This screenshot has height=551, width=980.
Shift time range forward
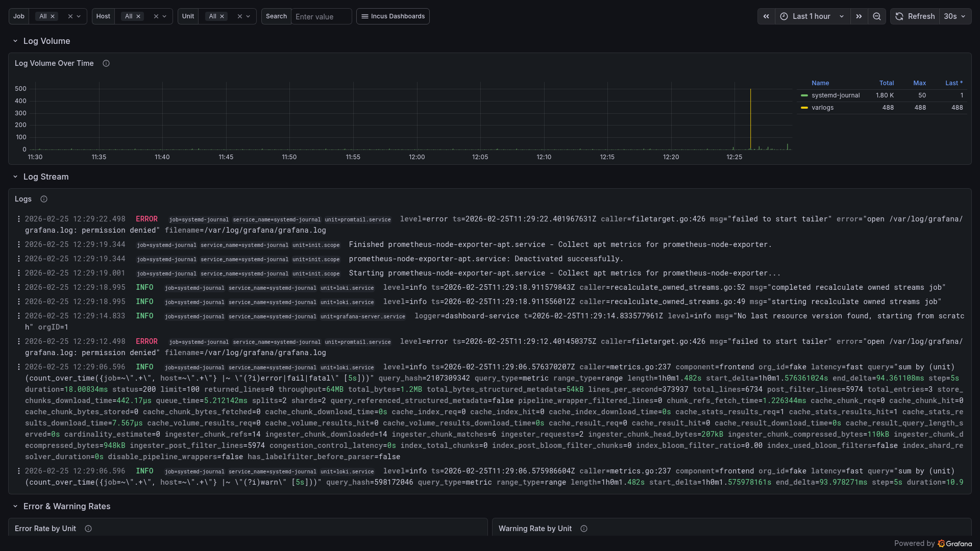tap(859, 16)
